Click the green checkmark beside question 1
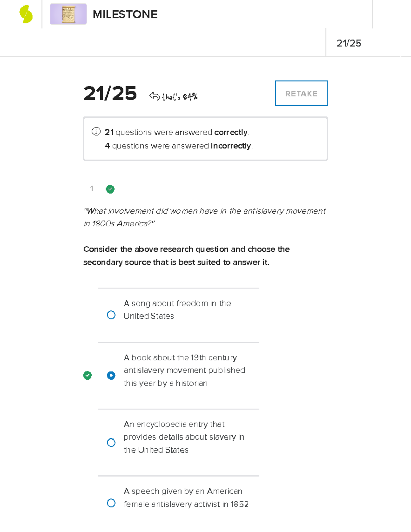 tap(110, 189)
